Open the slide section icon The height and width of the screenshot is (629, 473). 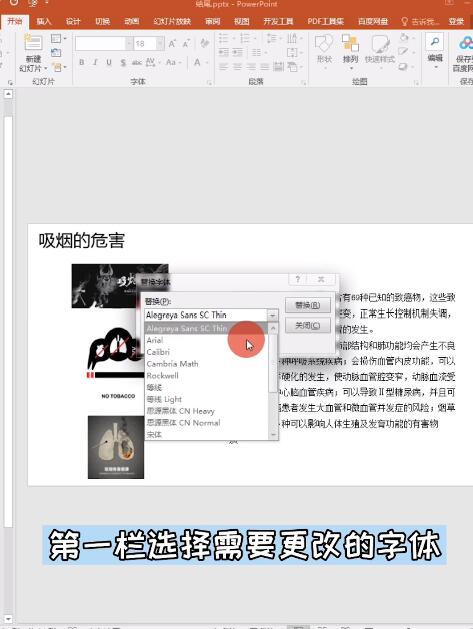click(57, 67)
